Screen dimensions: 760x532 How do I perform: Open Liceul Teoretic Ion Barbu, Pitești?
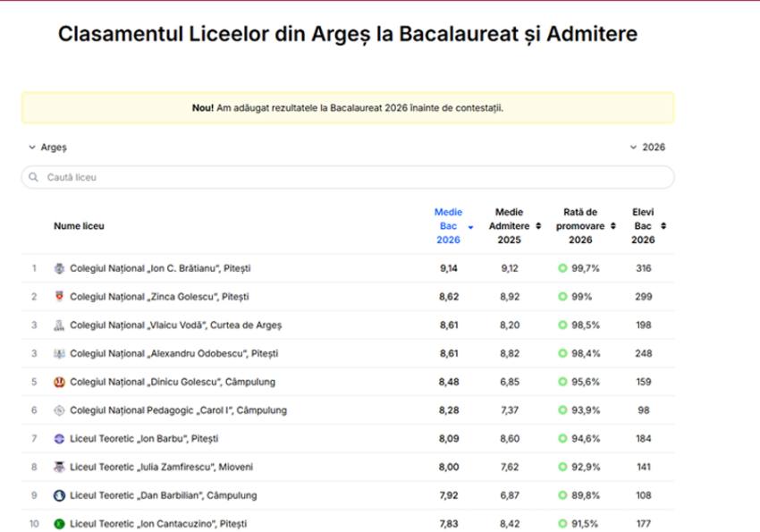(x=144, y=439)
